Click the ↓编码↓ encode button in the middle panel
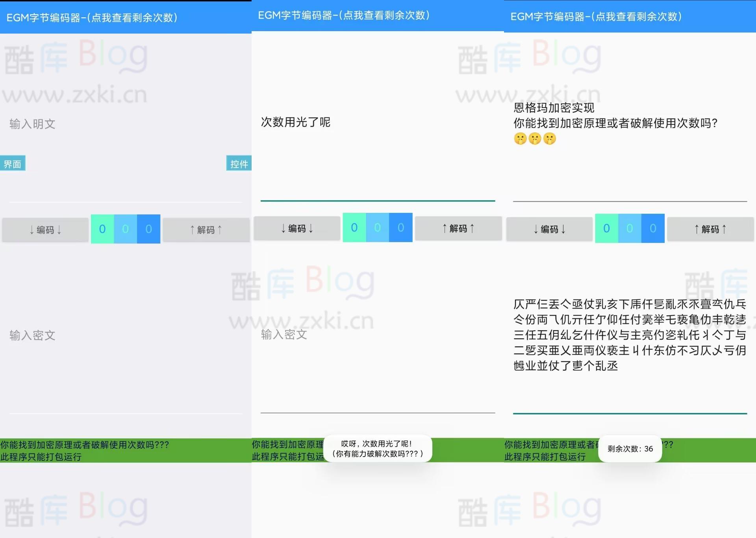756x538 pixels. click(x=296, y=228)
